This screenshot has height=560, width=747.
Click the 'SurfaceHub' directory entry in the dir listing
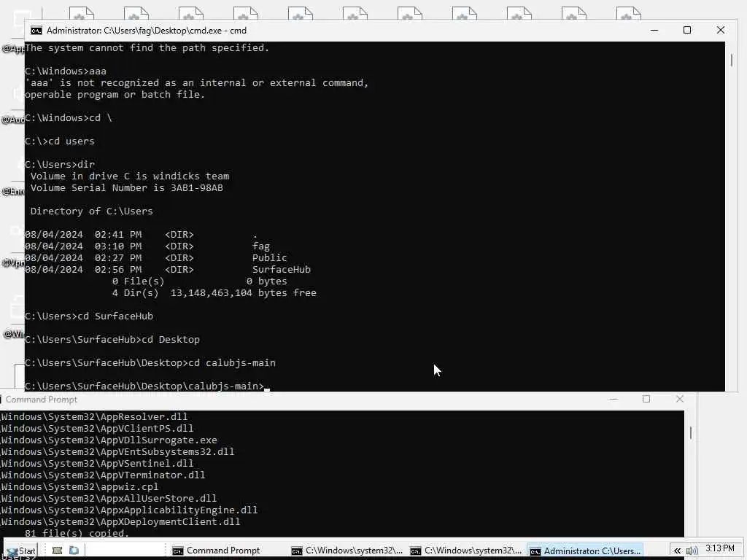[x=282, y=270]
